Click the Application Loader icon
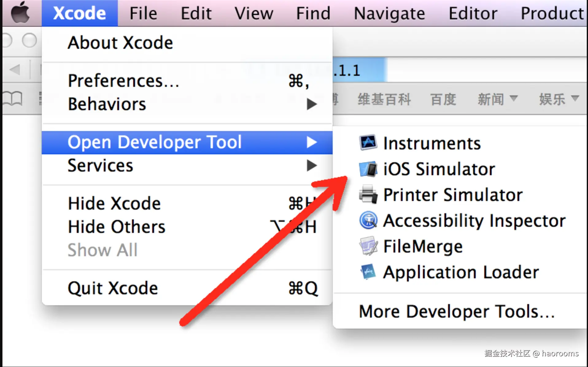The width and height of the screenshot is (588, 367). (368, 272)
